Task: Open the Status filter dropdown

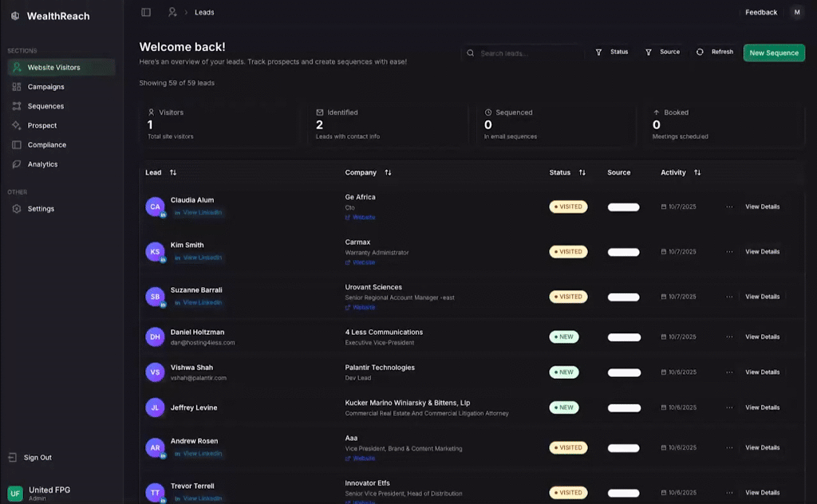Action: click(x=612, y=52)
